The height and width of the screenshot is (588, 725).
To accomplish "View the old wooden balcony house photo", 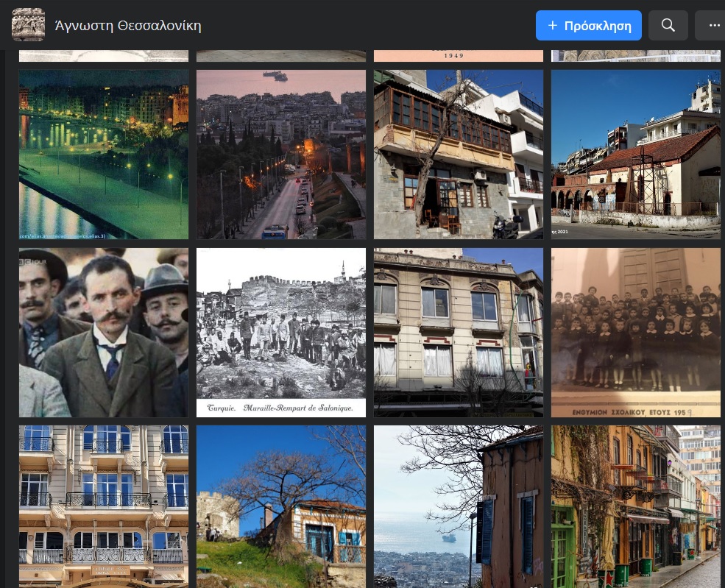I will pyautogui.click(x=459, y=155).
